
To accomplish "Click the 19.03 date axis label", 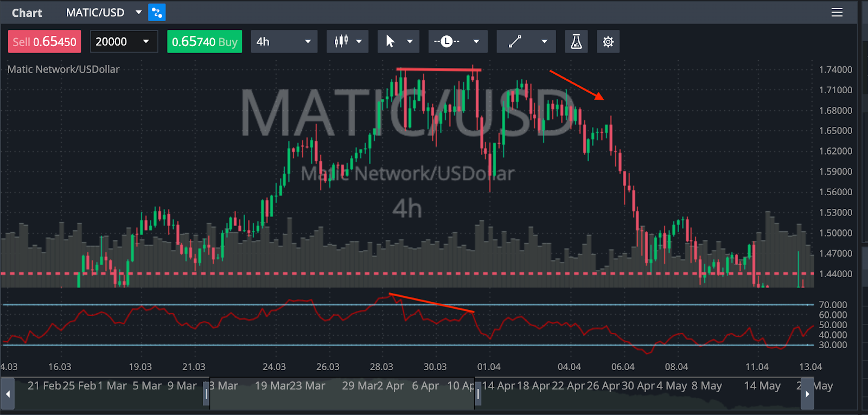I will [x=140, y=367].
